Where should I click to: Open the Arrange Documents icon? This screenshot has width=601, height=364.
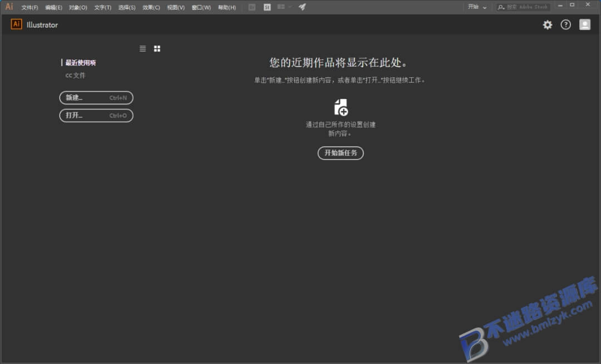click(281, 7)
